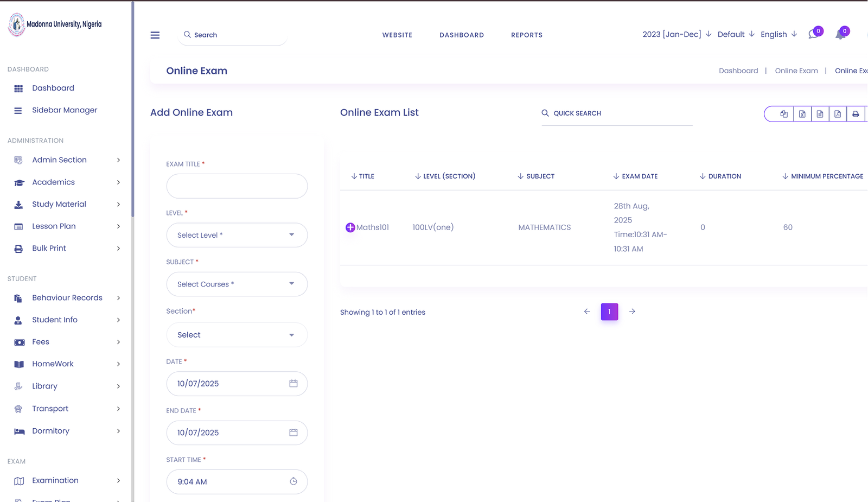868x502 pixels.
Task: Open the DASHBOARD menu item
Action: tap(462, 35)
